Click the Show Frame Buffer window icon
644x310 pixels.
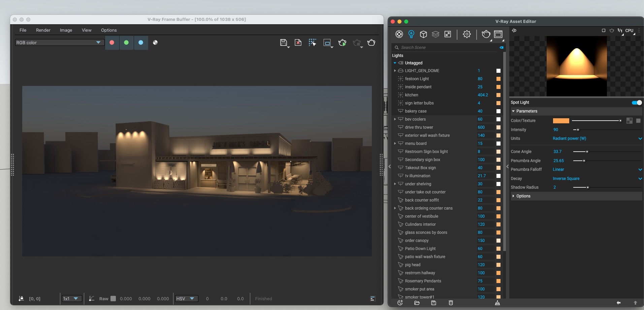coord(498,34)
